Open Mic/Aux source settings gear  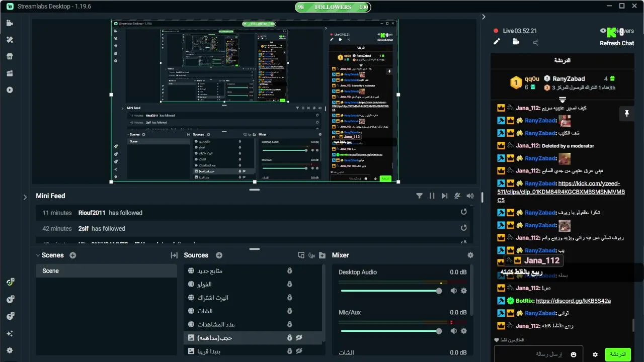464,331
